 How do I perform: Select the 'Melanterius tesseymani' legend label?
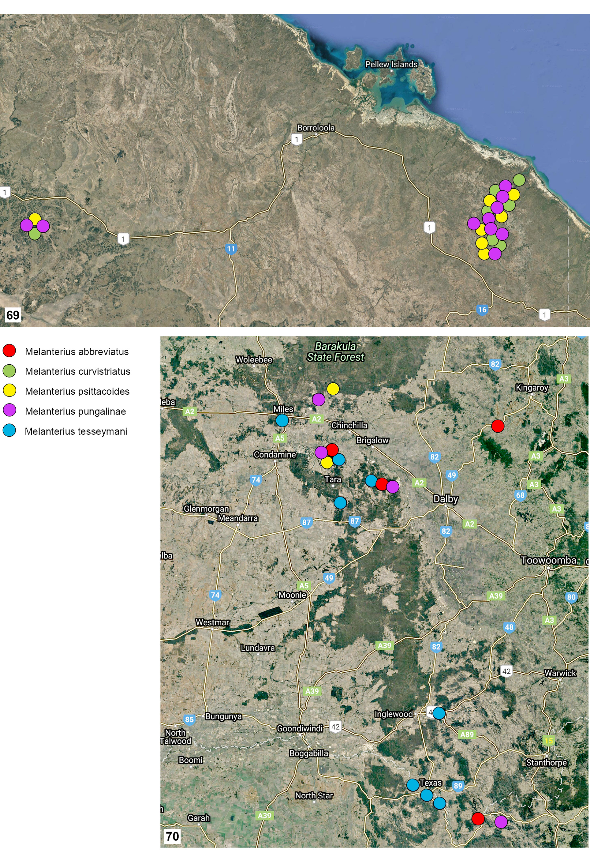(x=76, y=431)
